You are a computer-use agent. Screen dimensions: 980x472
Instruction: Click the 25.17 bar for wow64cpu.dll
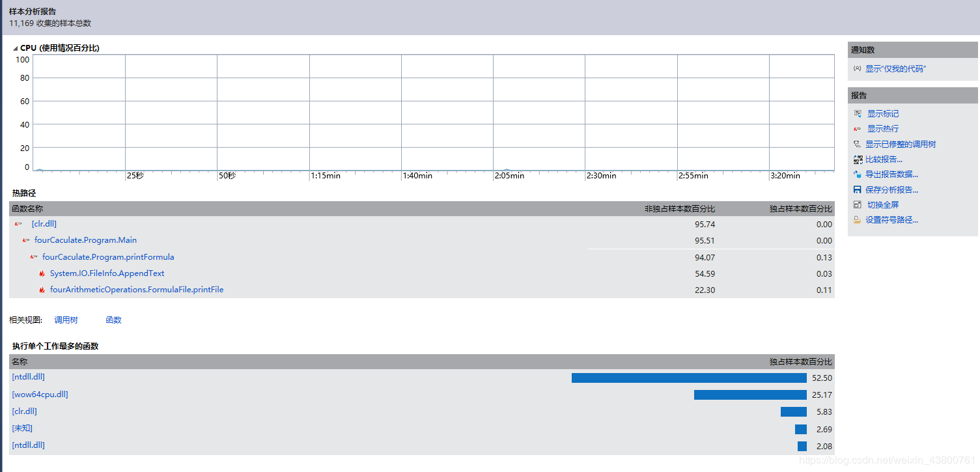click(x=750, y=395)
